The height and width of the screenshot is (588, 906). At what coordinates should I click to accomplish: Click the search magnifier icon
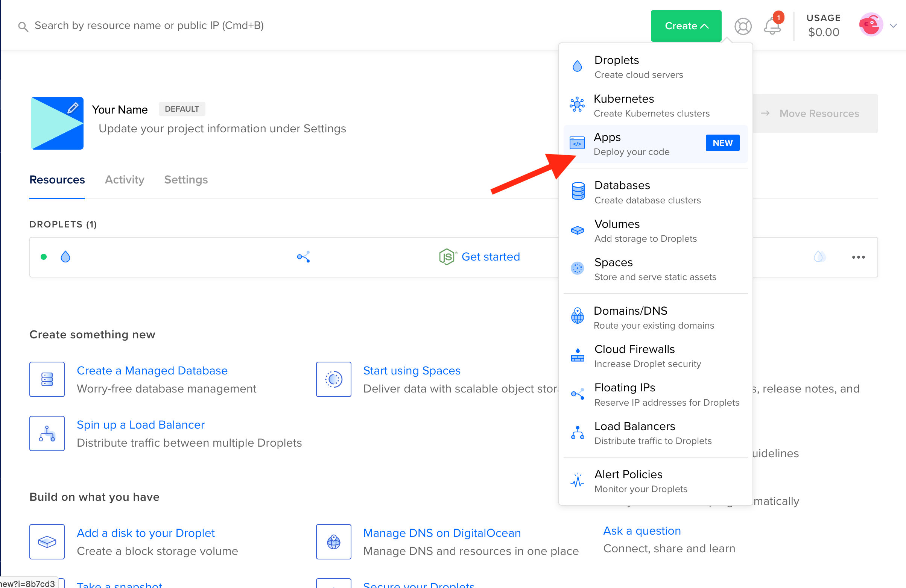pyautogui.click(x=23, y=26)
